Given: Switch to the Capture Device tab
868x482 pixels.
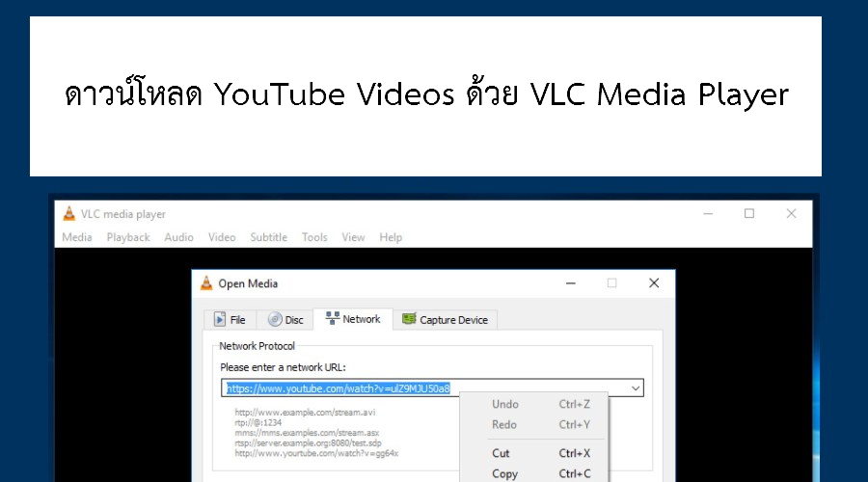Looking at the screenshot, I should coord(445,320).
